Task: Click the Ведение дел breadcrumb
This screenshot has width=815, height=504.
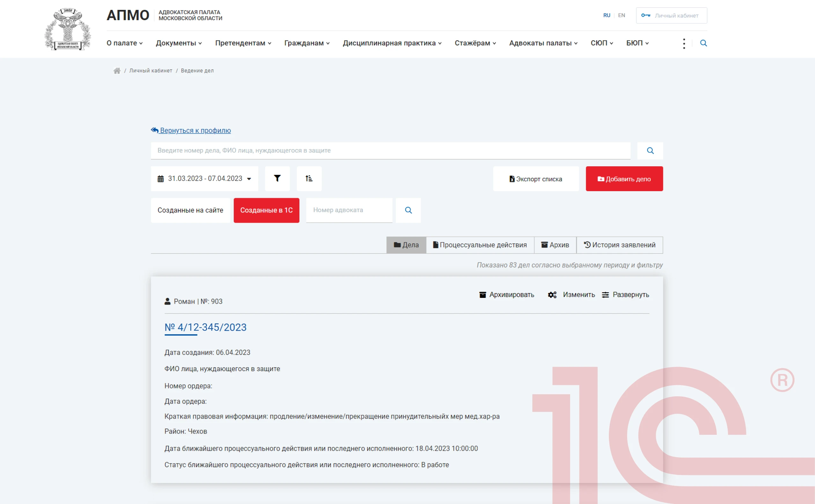Action: pos(197,71)
